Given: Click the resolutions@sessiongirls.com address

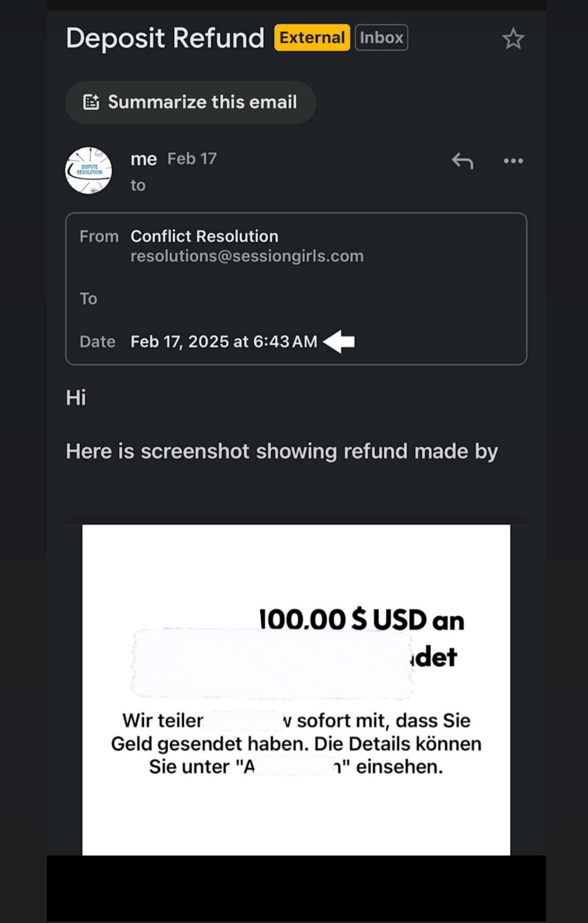Looking at the screenshot, I should (x=247, y=256).
